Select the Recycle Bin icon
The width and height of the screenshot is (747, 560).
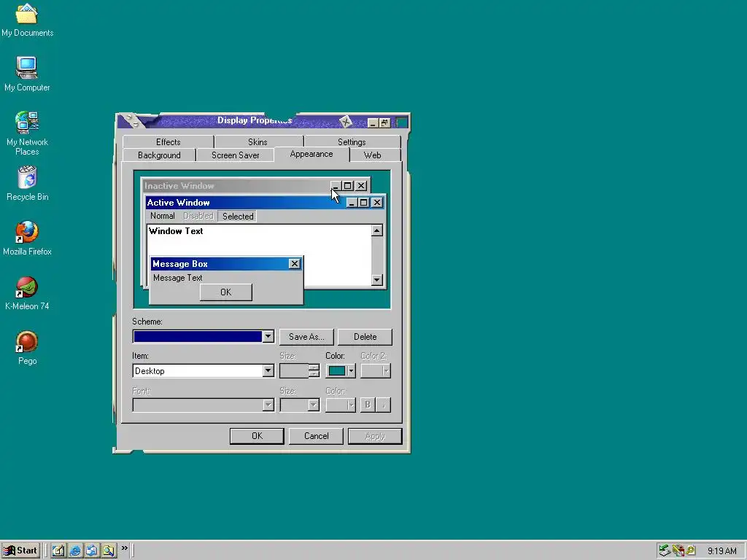[x=27, y=183]
